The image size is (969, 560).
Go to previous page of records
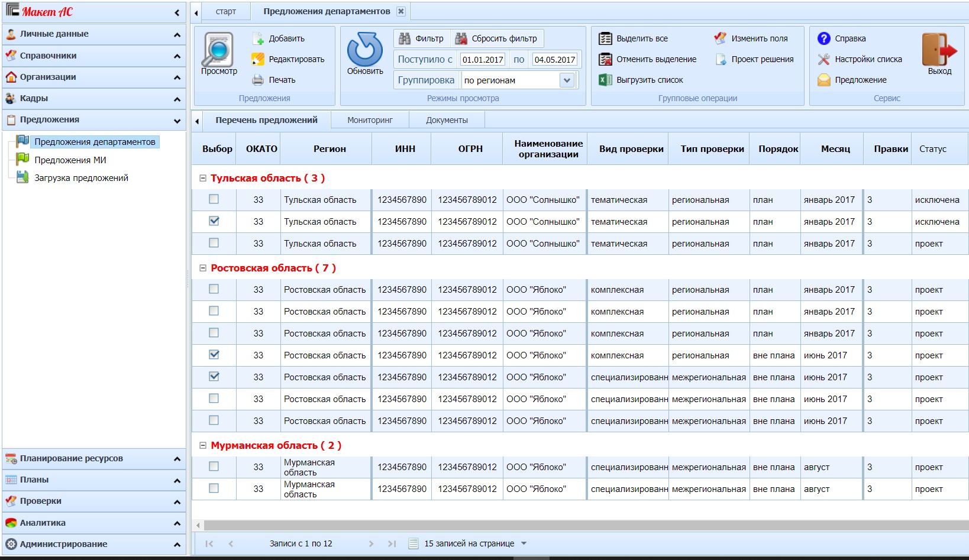[x=231, y=543]
